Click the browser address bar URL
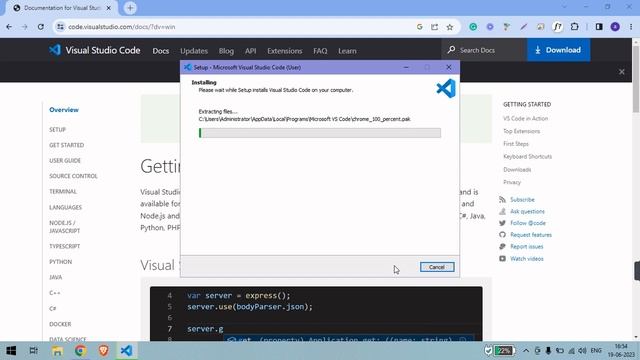Viewport: 640px width, 360px height. tap(122, 27)
